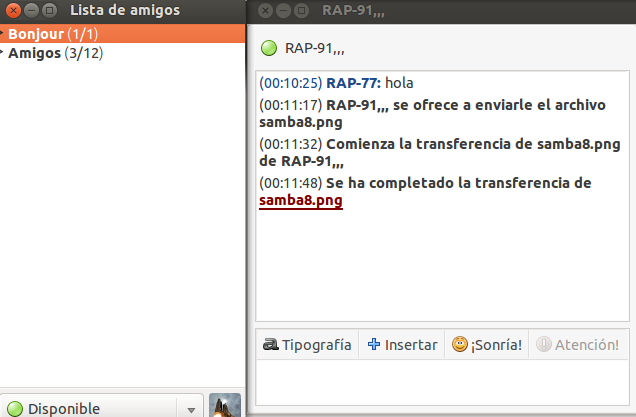This screenshot has width=636, height=417.
Task: Maximize the Lista de amigos window
Action: point(49,10)
